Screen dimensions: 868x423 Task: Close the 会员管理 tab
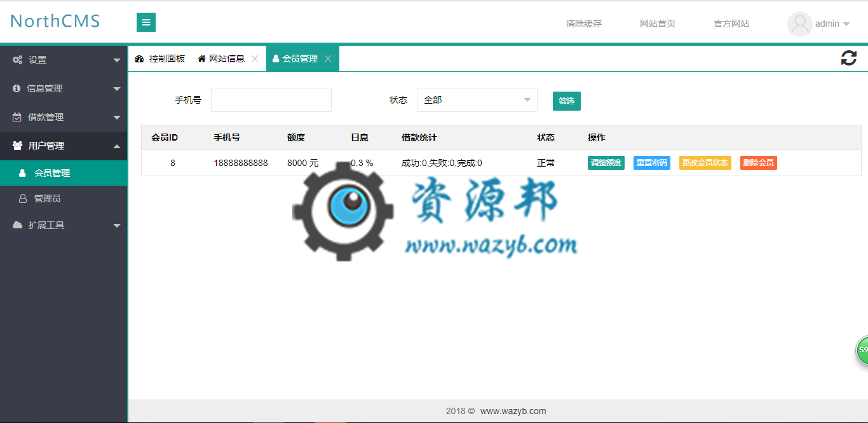pyautogui.click(x=328, y=59)
